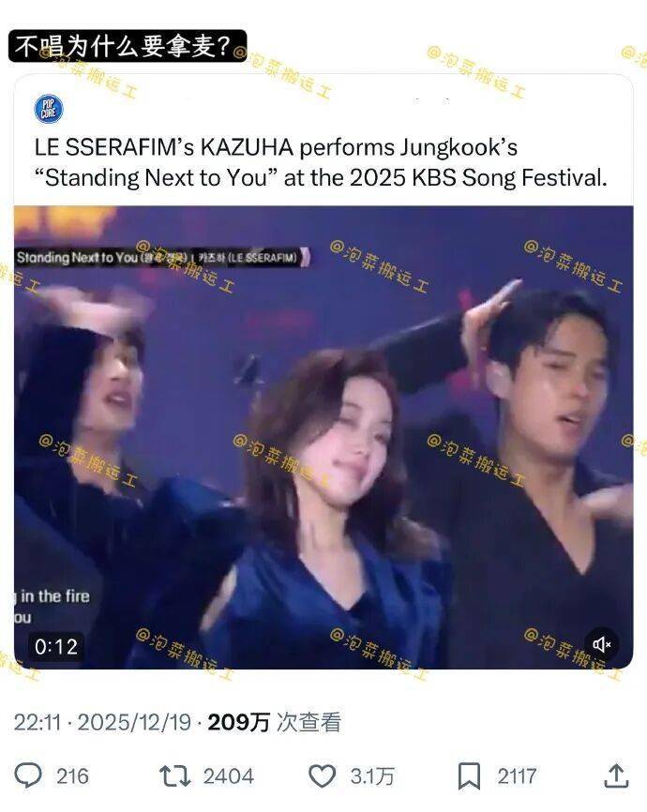Open the quoted tweet text about KAZUHA
Viewport: 647px width, 812px height.
(x=321, y=162)
